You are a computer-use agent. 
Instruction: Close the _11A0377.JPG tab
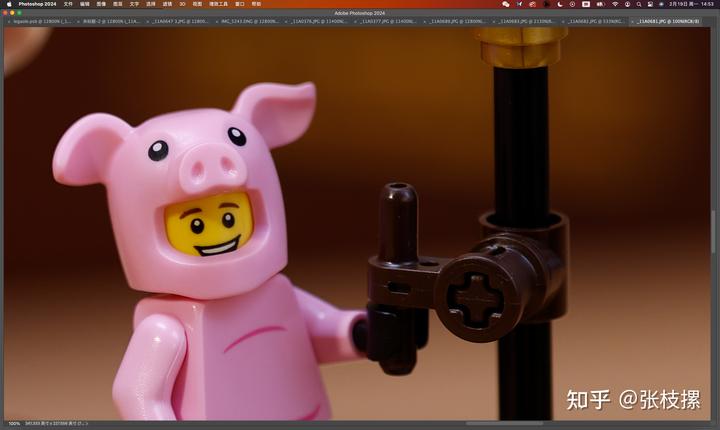pyautogui.click(x=355, y=22)
